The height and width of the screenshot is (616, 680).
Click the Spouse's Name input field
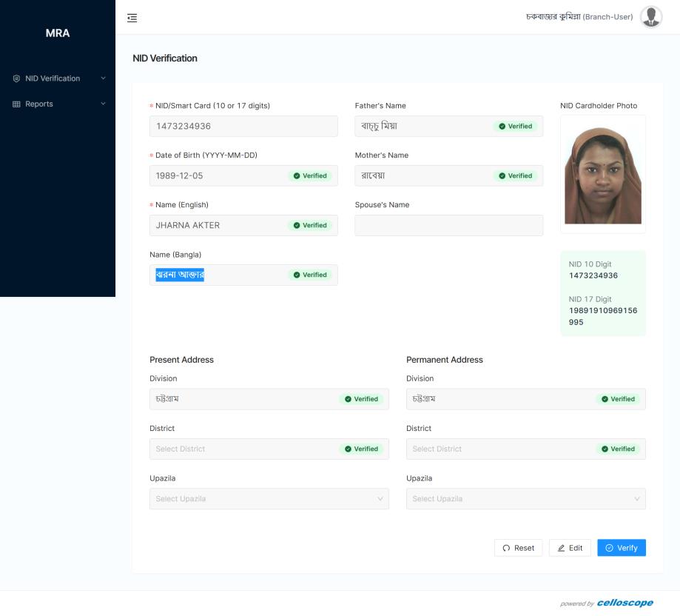point(448,226)
